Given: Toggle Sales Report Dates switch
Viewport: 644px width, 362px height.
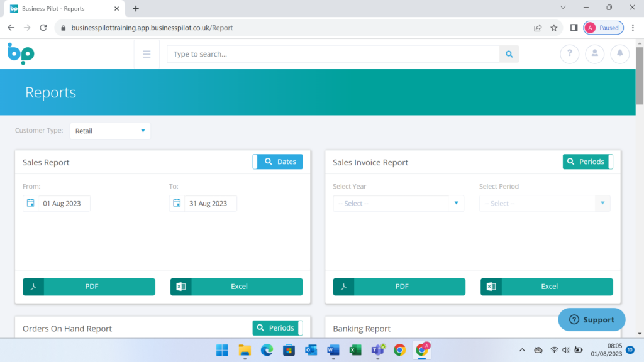Looking at the screenshot, I should pos(277,162).
